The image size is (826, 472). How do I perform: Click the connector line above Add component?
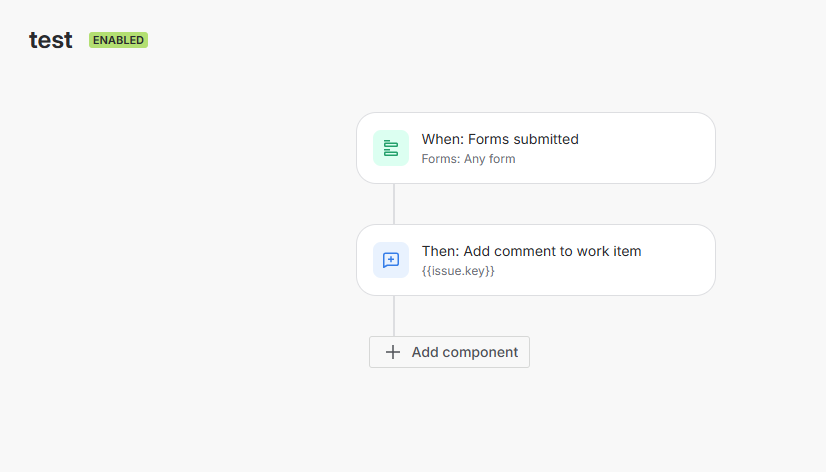click(x=394, y=316)
